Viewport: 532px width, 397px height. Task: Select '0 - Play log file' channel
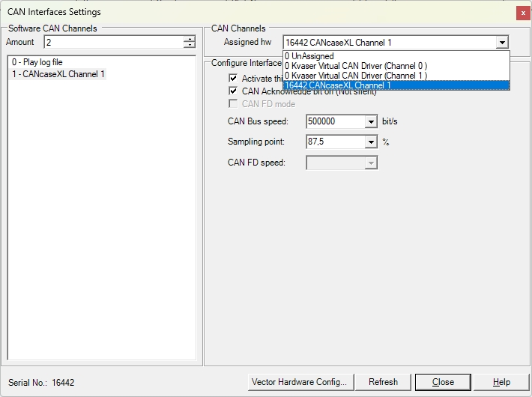(x=37, y=62)
